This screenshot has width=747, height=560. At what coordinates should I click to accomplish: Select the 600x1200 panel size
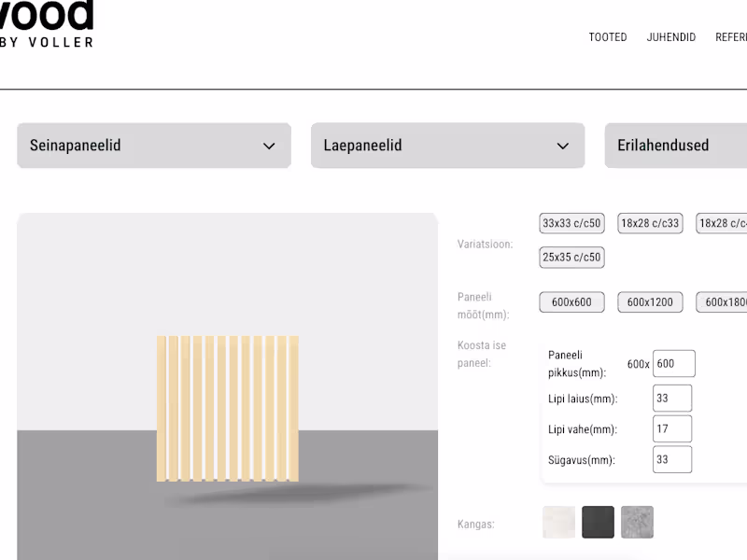click(x=651, y=301)
